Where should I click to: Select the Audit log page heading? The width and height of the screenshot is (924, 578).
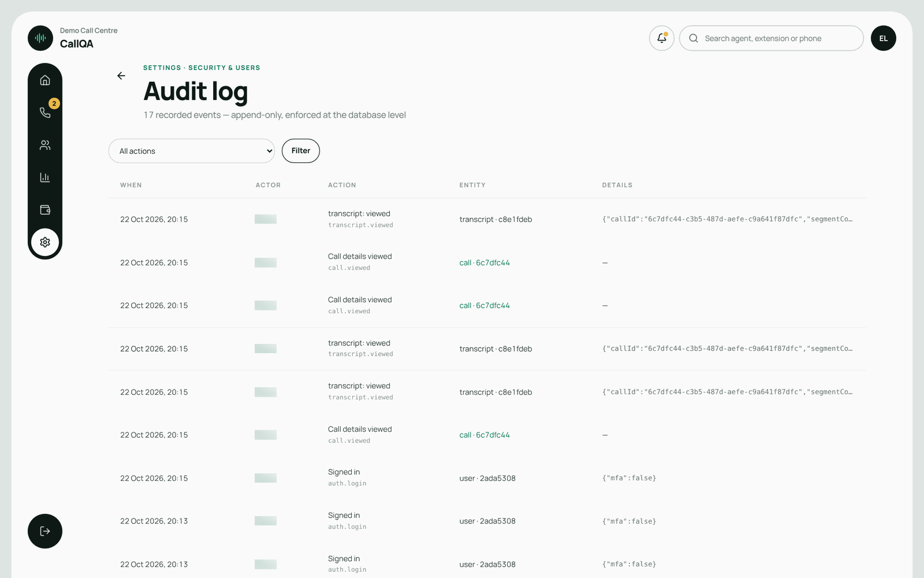[196, 91]
